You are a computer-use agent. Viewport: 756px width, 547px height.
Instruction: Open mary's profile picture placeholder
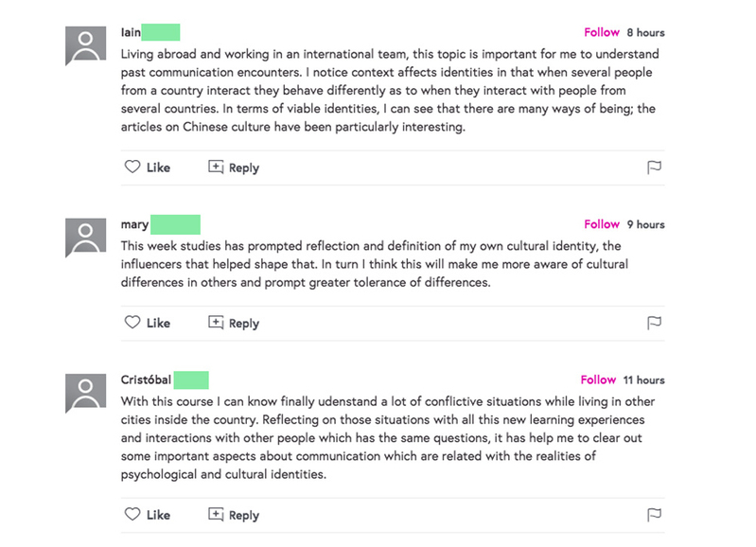(x=86, y=238)
